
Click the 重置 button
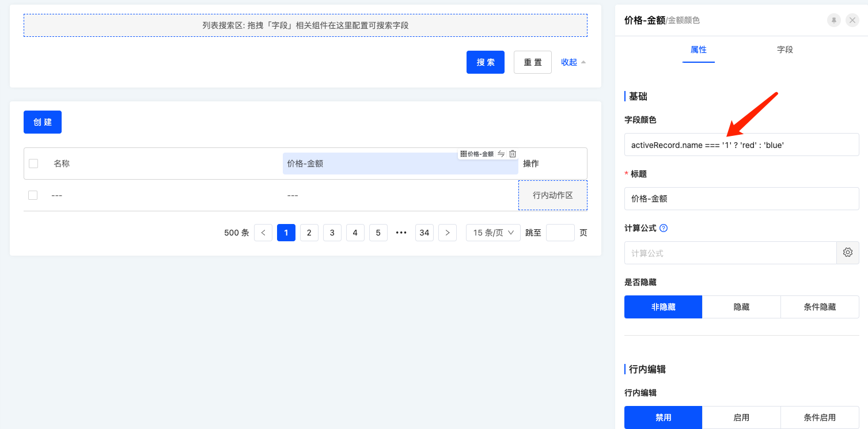pyautogui.click(x=533, y=62)
